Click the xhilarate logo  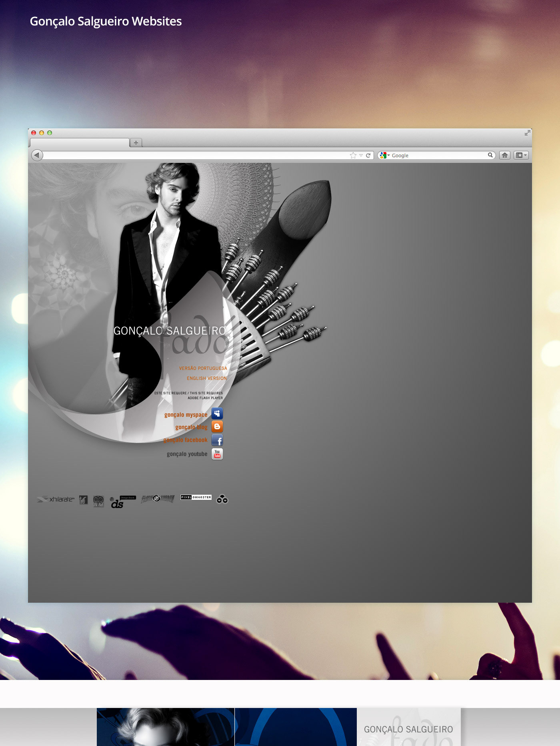55,499
